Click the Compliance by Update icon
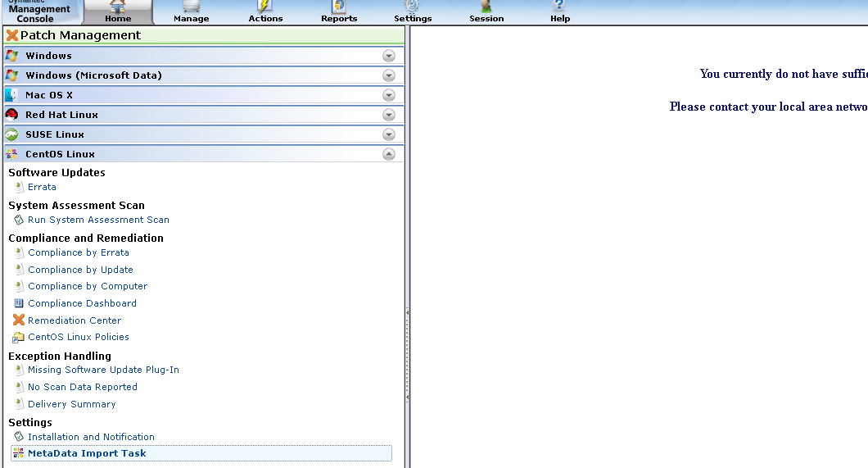 (x=19, y=270)
